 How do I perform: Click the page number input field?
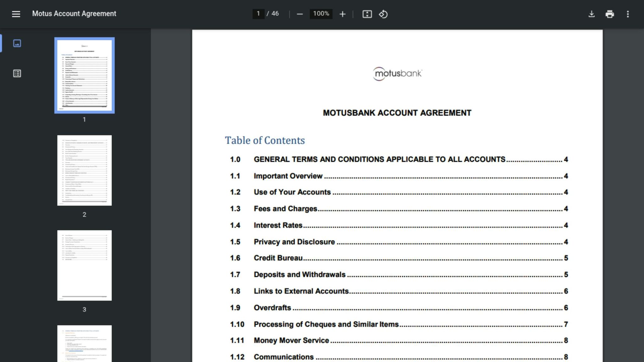pos(258,14)
